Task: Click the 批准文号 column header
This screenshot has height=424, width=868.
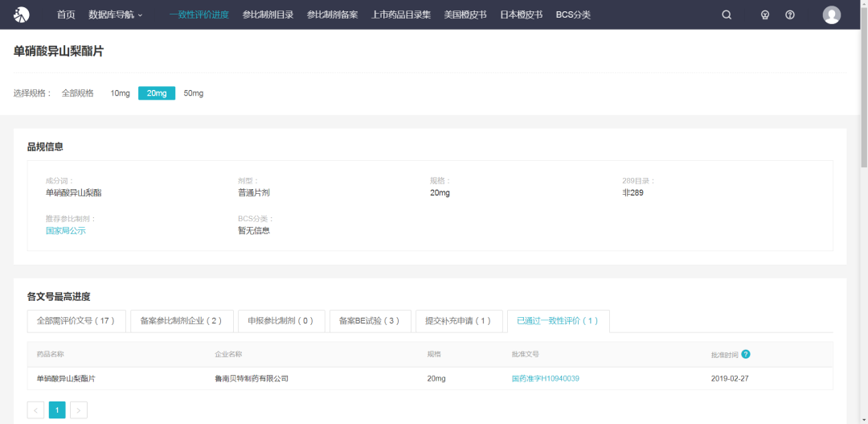Action: [526, 354]
